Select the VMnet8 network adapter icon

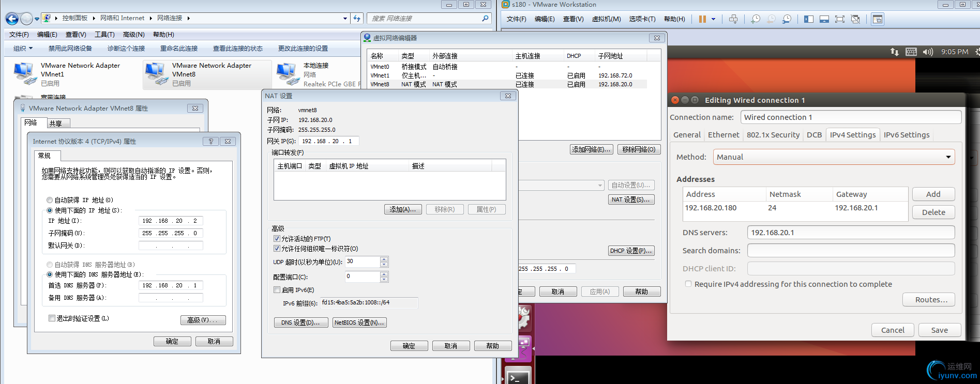click(x=156, y=74)
